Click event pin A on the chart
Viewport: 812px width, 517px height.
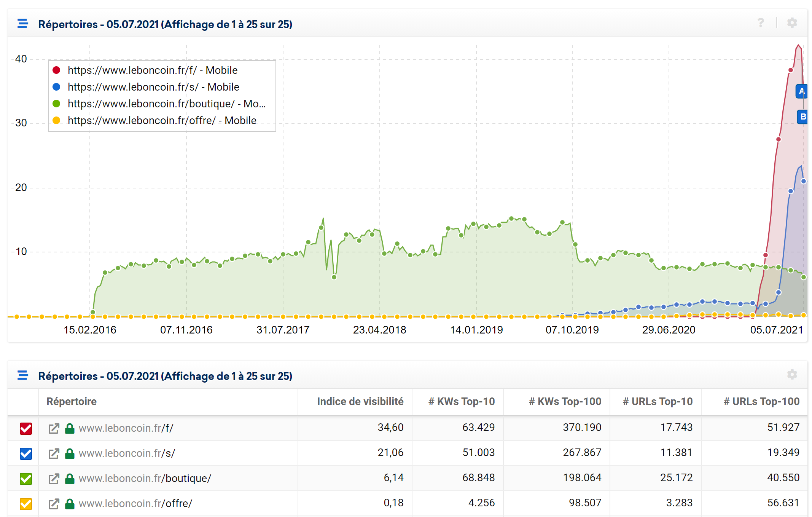[x=802, y=91]
